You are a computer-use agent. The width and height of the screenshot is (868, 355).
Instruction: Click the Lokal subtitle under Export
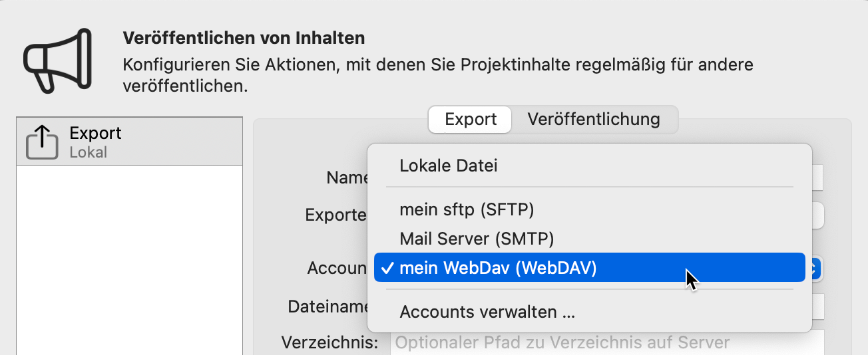coord(88,152)
